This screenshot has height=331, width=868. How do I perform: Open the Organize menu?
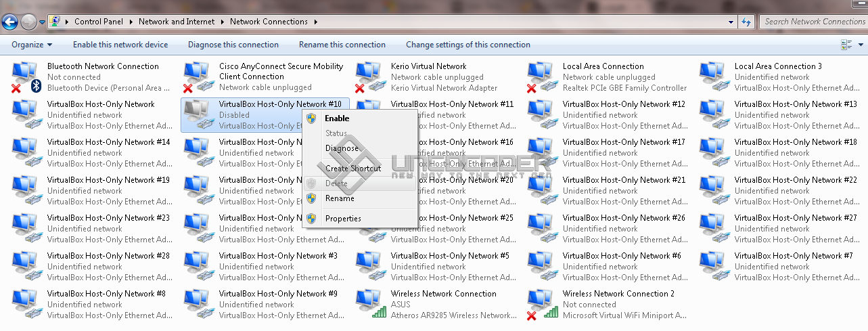(x=32, y=45)
